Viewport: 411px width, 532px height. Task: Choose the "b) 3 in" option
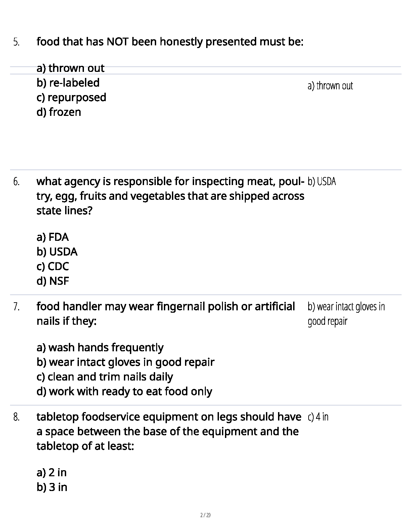click(52, 487)
